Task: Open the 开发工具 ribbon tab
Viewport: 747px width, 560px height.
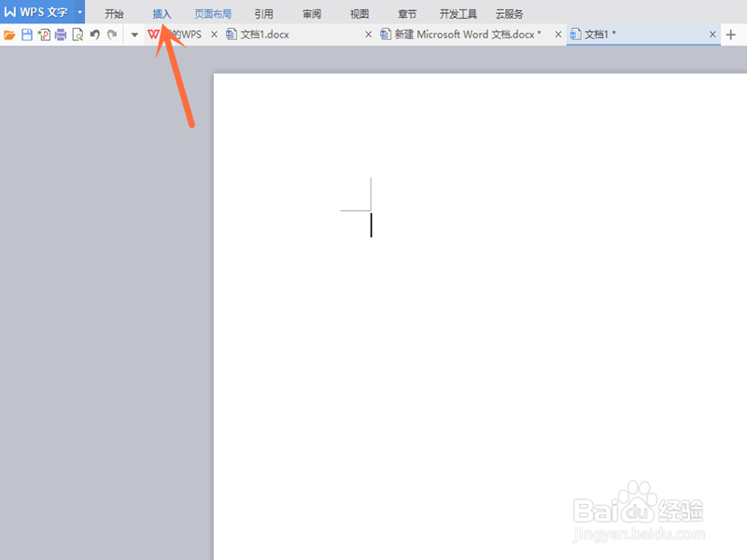Action: [x=458, y=14]
